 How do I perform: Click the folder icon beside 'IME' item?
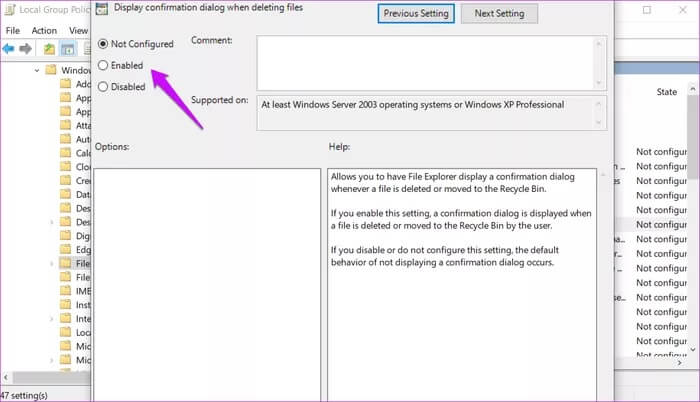click(x=66, y=291)
